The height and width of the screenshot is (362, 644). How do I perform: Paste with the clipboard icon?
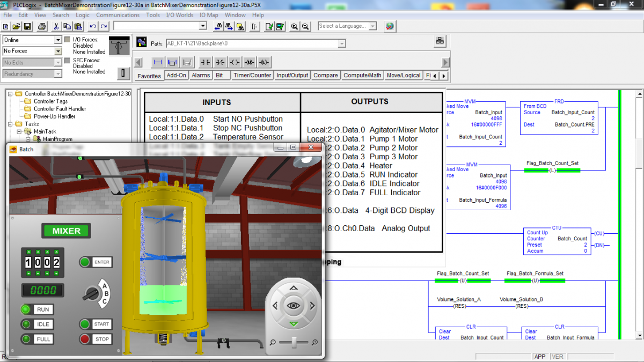78,26
